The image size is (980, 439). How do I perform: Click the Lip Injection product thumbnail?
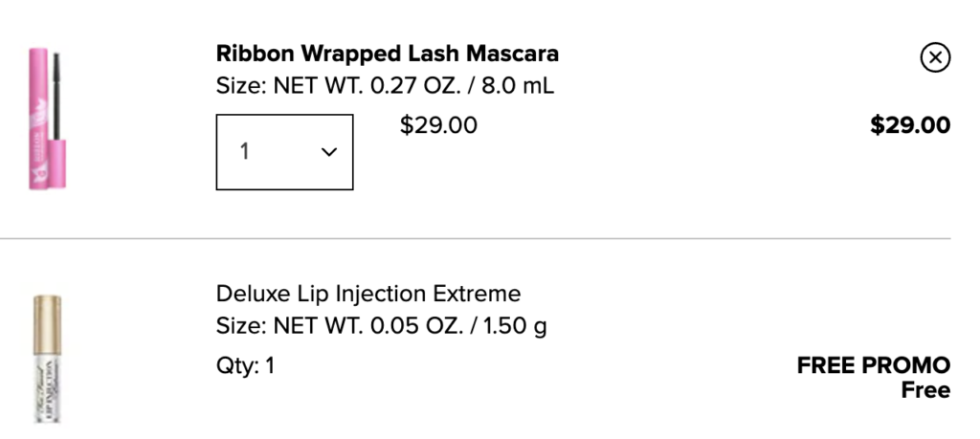(43, 359)
